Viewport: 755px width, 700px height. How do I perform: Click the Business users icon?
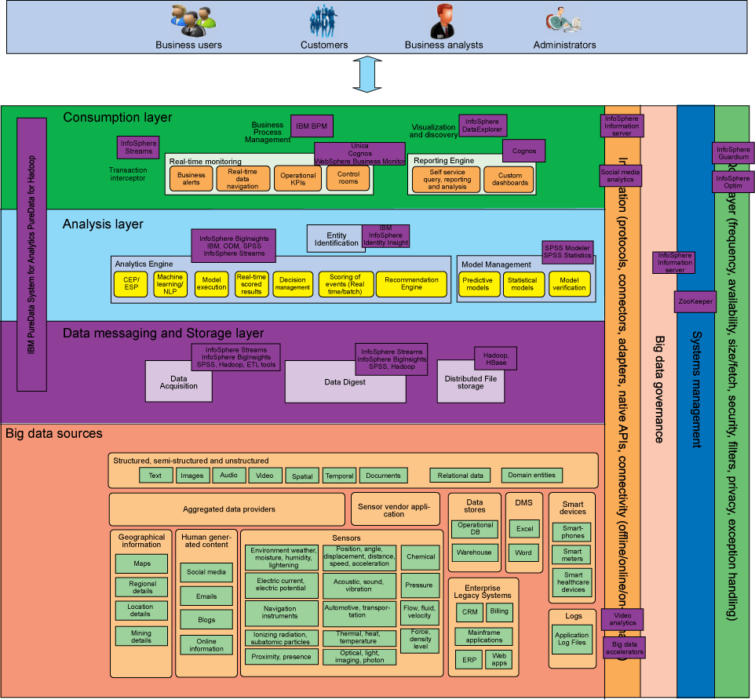[x=193, y=21]
